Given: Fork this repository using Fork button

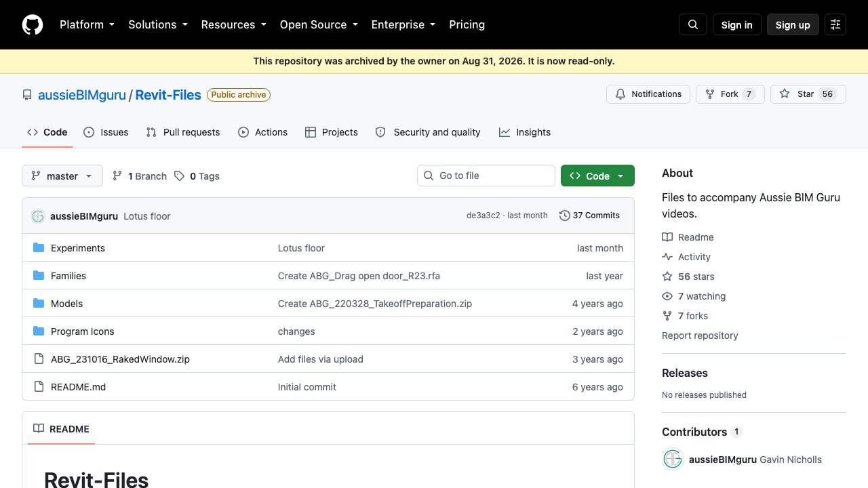Looking at the screenshot, I should 730,94.
